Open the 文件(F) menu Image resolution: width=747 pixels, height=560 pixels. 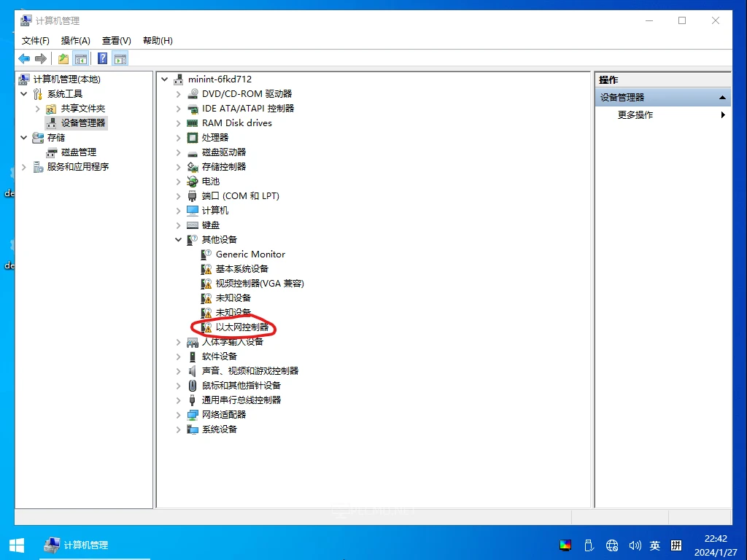pyautogui.click(x=35, y=41)
